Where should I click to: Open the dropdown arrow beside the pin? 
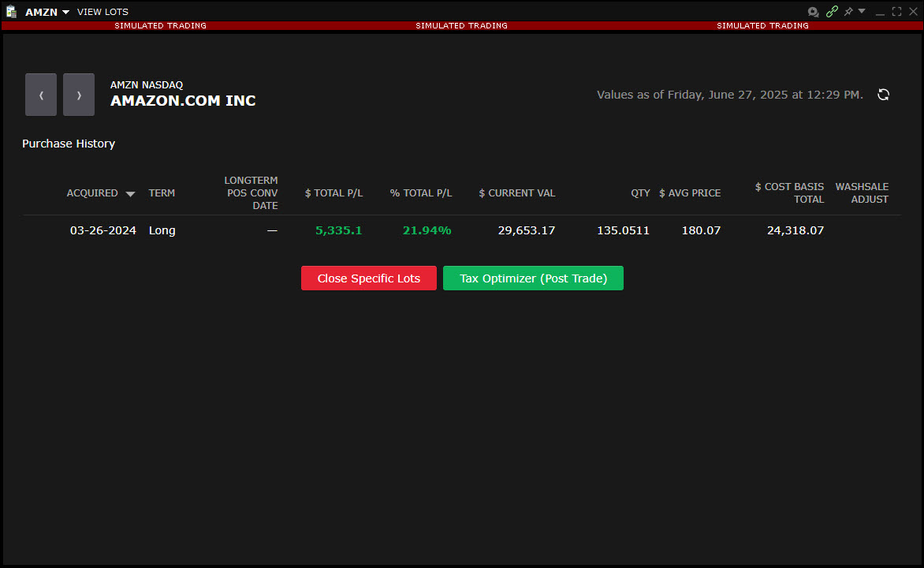pyautogui.click(x=862, y=11)
